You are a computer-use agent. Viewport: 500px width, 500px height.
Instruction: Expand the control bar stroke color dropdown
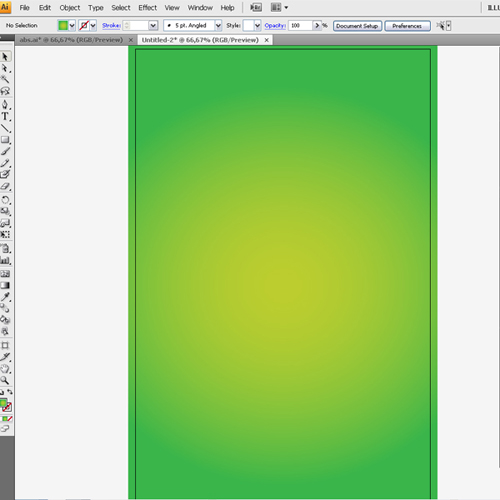coord(93,25)
